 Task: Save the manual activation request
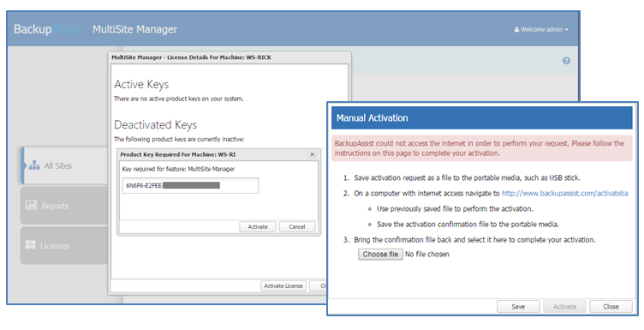pyautogui.click(x=518, y=307)
